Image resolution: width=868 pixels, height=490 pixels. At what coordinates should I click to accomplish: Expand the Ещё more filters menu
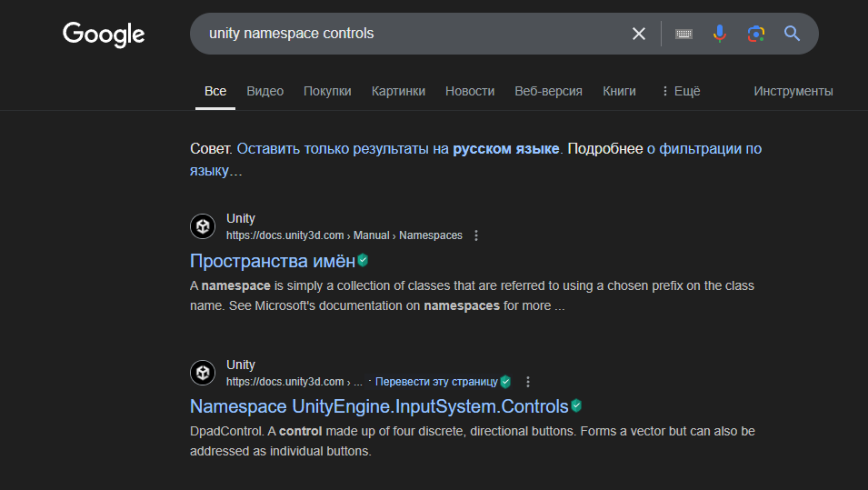(680, 91)
